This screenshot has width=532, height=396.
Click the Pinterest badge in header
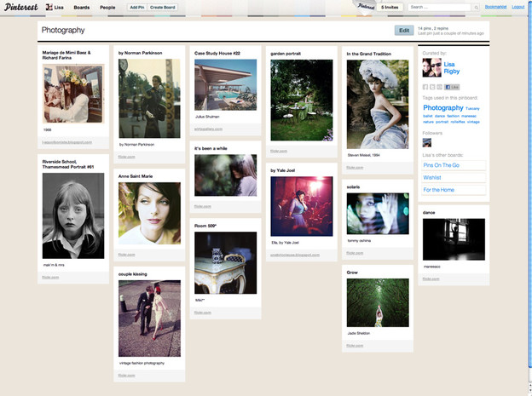(x=365, y=6)
